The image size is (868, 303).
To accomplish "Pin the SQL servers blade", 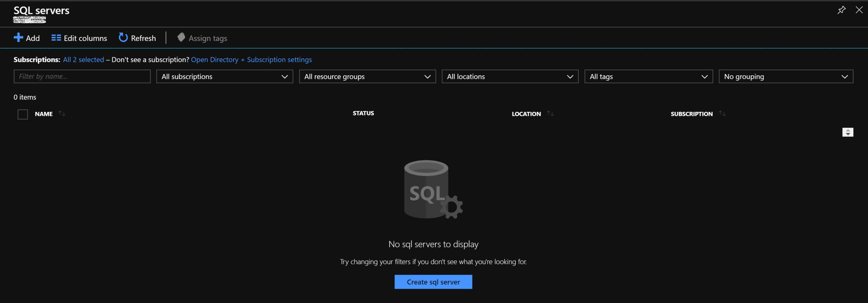I will [x=841, y=10].
